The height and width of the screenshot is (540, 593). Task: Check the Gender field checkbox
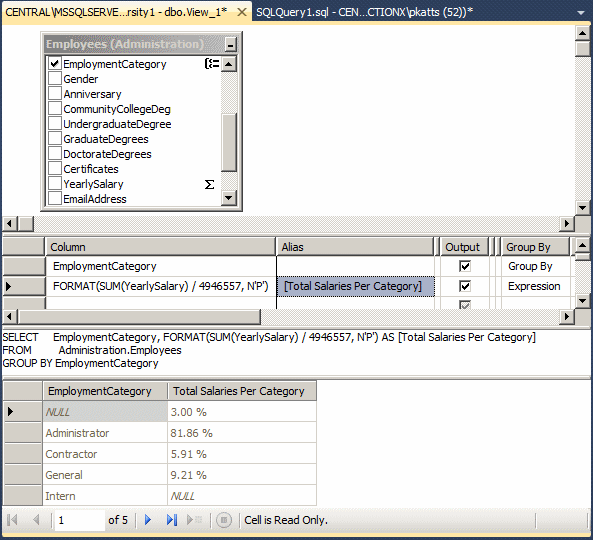[x=55, y=78]
